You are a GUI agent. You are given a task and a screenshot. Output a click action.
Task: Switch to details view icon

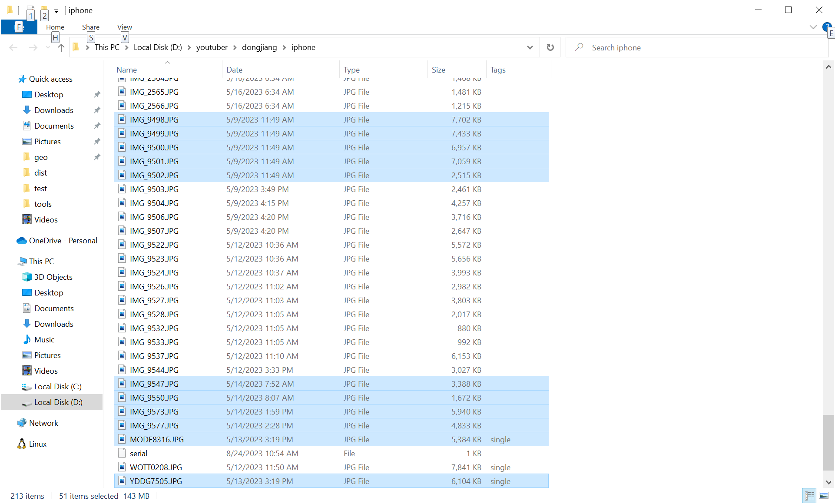(x=809, y=495)
